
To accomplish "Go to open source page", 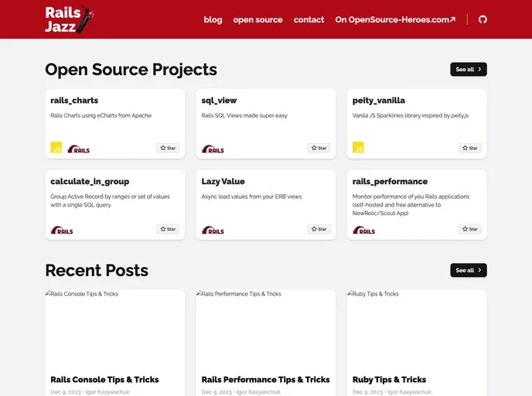I will click(257, 19).
